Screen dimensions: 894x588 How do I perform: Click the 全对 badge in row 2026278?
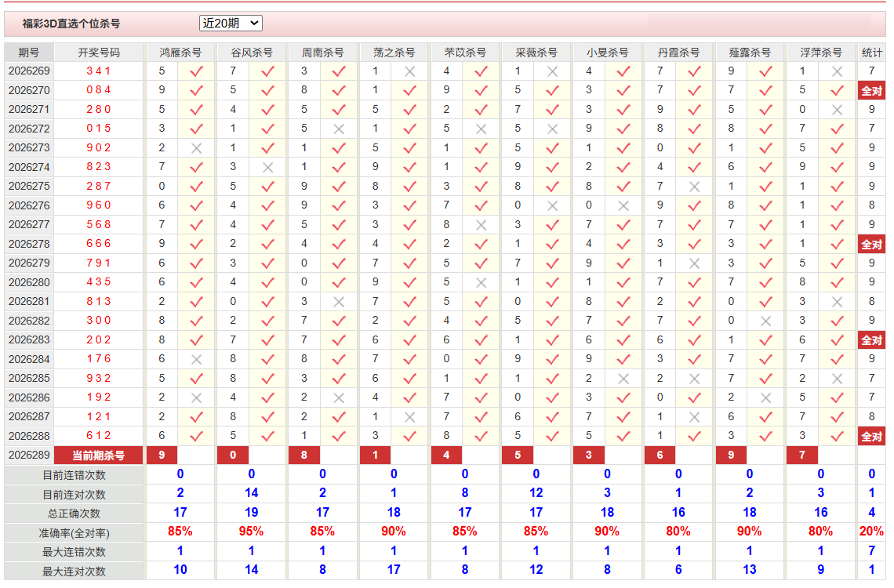872,245
